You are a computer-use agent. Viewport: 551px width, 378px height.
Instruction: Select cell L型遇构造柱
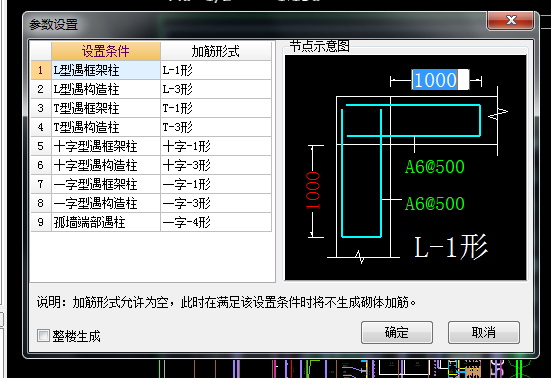tap(106, 89)
